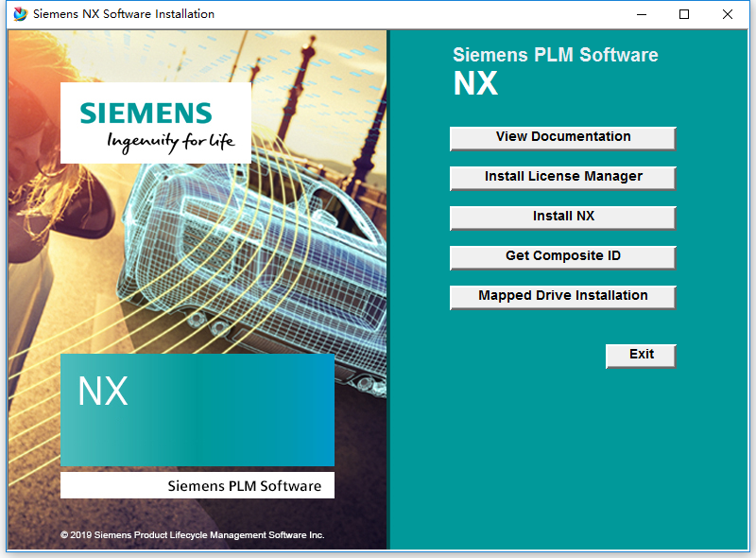756x558 pixels.
Task: Click the 2019 Siemens copyright notice
Action: [193, 535]
